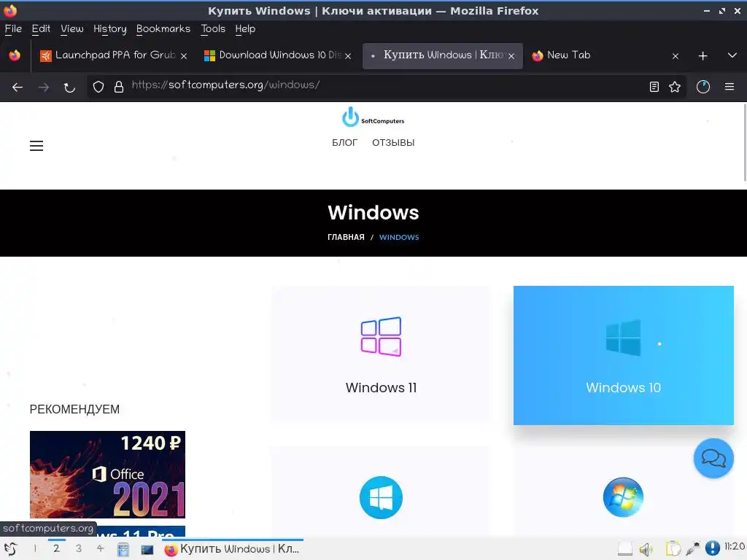
Task: Open the clipboard tray icon
Action: coord(673,548)
